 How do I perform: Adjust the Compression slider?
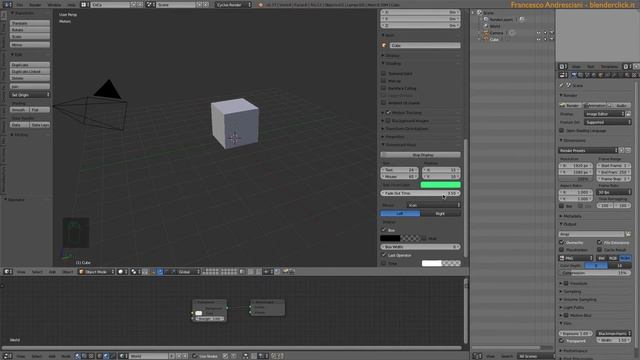click(x=595, y=273)
